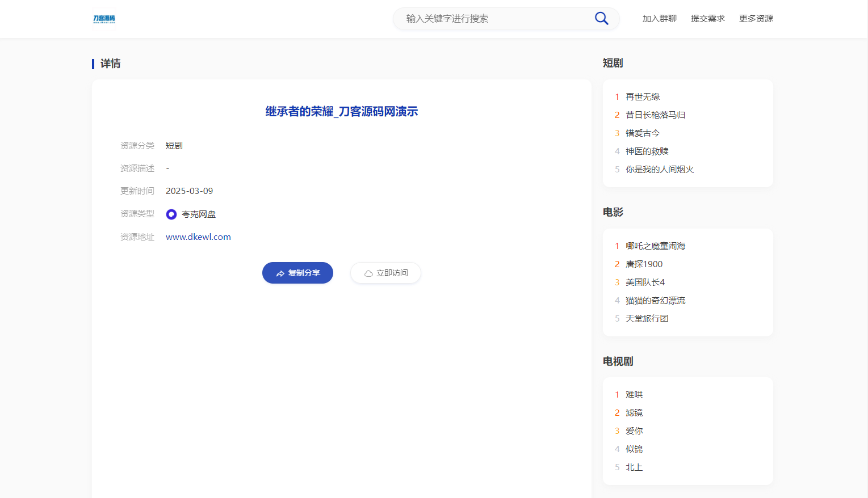Click the magnifier search icon
Image resolution: width=868 pixels, height=498 pixels.
[x=601, y=18]
